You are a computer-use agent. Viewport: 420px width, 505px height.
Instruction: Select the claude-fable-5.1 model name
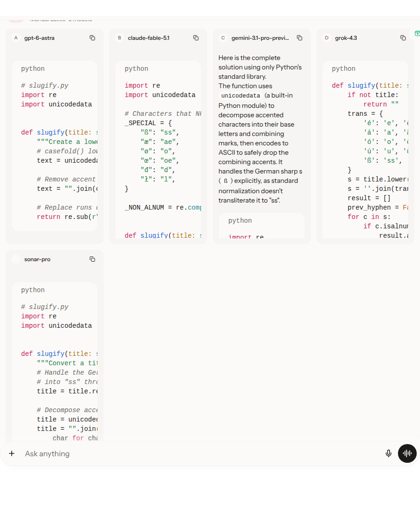click(x=149, y=38)
